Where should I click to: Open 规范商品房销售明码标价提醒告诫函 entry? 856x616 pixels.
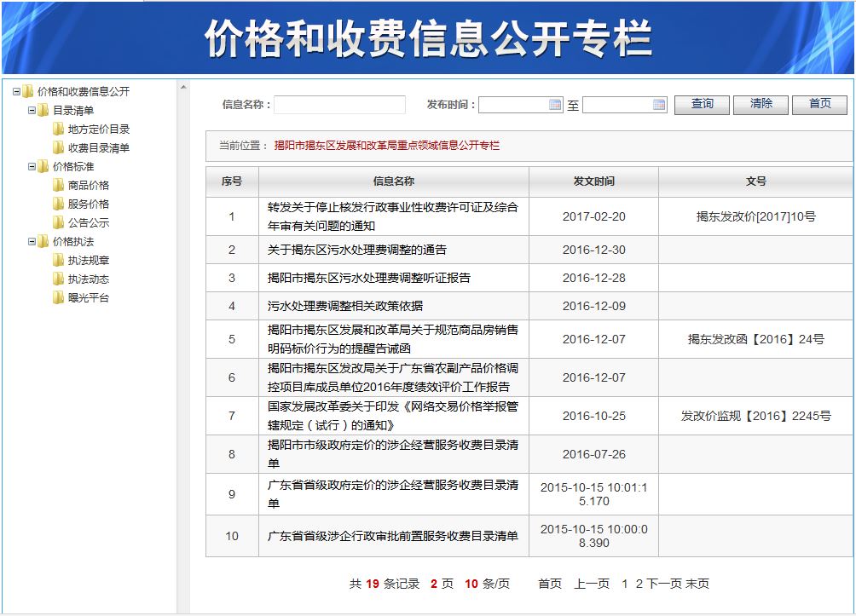click(392, 339)
